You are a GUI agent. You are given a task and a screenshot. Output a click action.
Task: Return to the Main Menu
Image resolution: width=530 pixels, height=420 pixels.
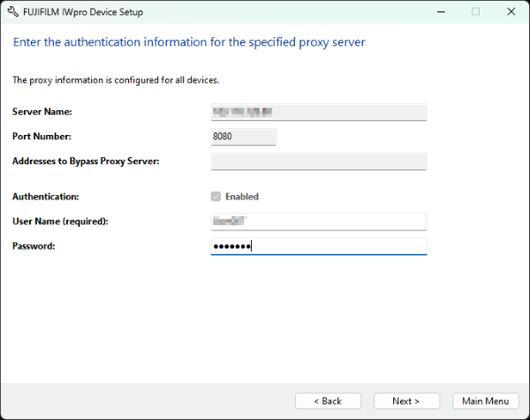(x=485, y=401)
